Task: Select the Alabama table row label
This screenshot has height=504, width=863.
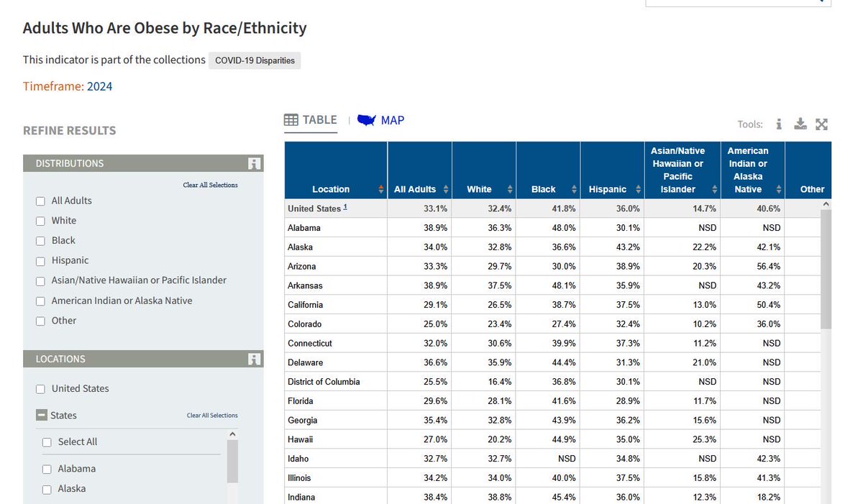Action: [304, 228]
